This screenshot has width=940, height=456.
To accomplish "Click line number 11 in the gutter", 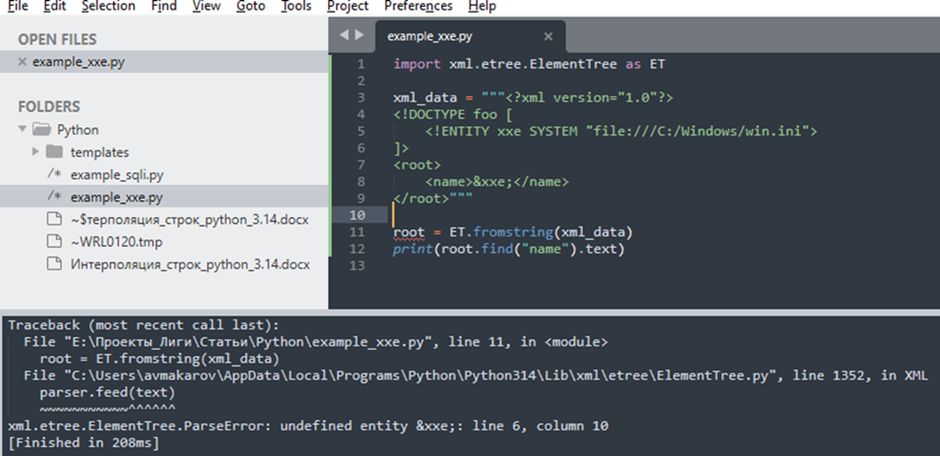I will [360, 232].
